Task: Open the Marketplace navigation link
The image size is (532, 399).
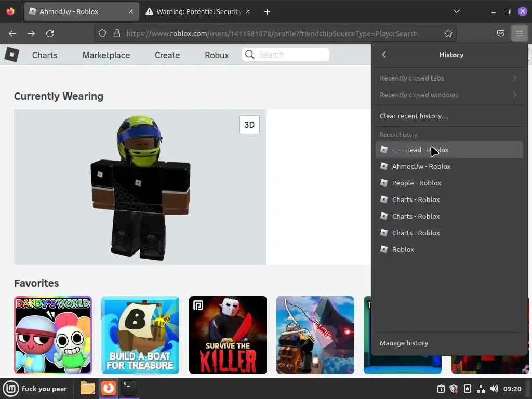Action: [106, 55]
